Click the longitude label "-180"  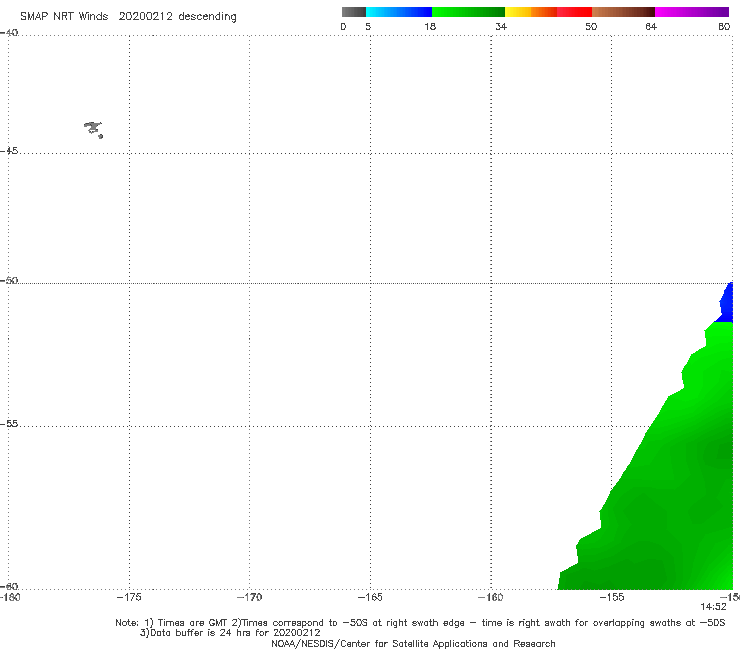10,598
